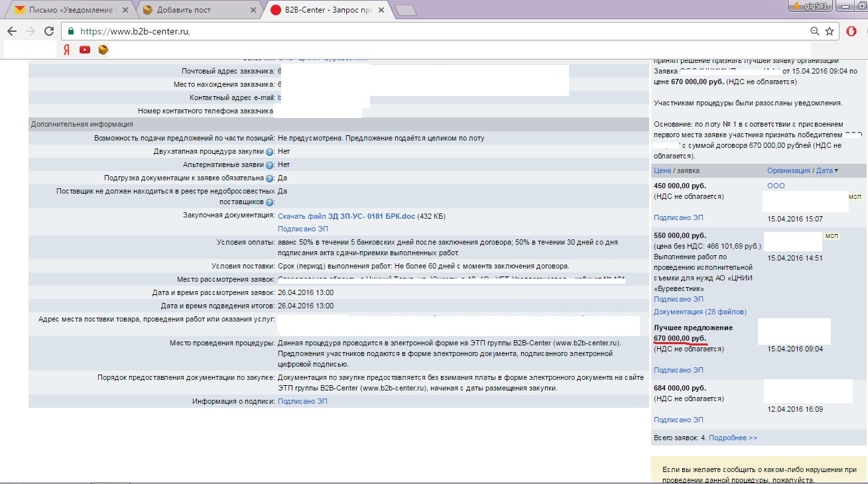The height and width of the screenshot is (484, 868).
Task: Click the red Opera extension icon
Action: (852, 31)
